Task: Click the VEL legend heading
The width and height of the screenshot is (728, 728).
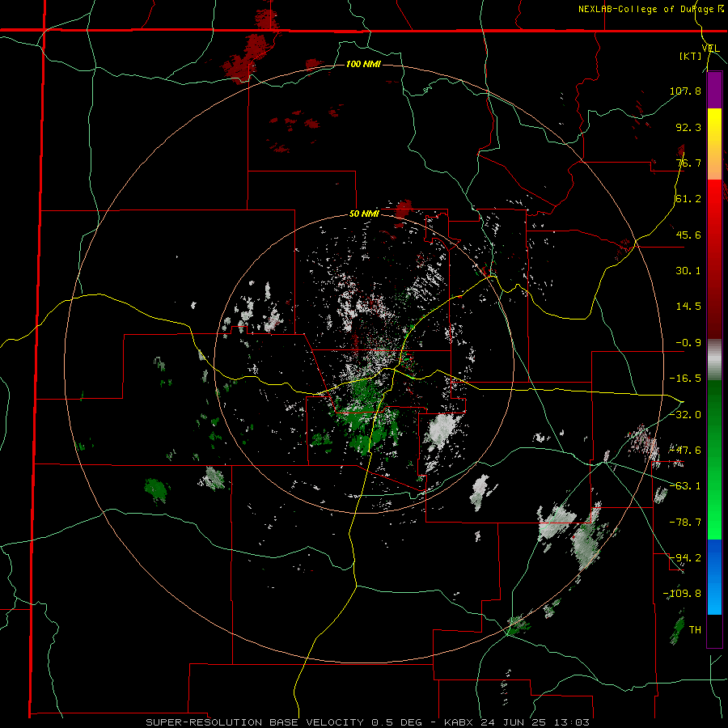Action: 710,49
